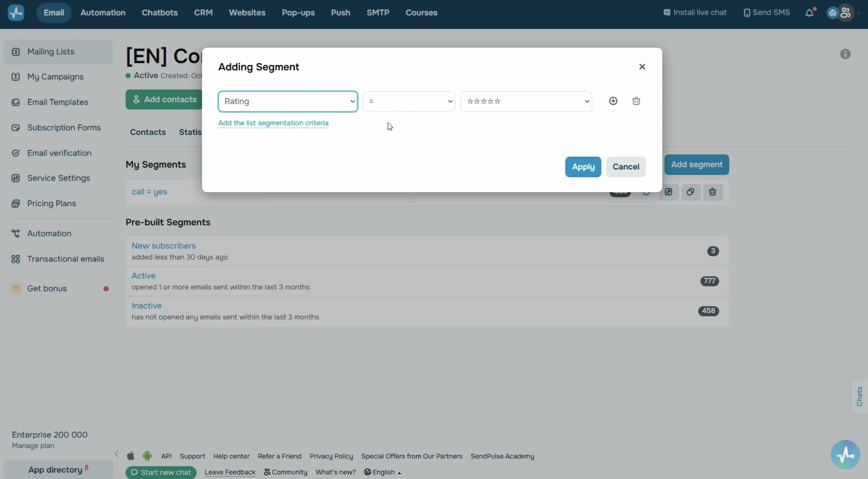Screen dimensions: 868x479
Task: Open the Community link
Action: point(286,472)
